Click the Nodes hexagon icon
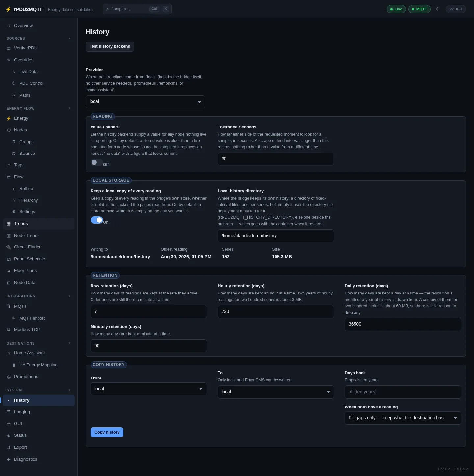Viewport: 474px width, 476px height. [9, 130]
